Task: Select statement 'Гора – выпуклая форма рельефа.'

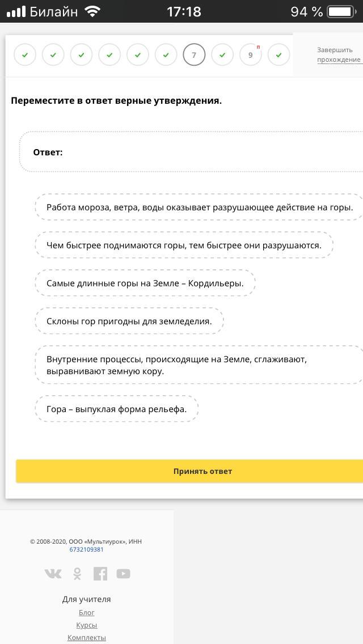Action: [x=117, y=409]
